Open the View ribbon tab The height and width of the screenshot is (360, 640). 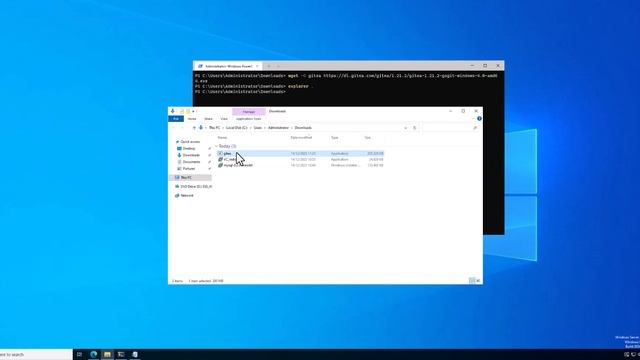tap(224, 119)
